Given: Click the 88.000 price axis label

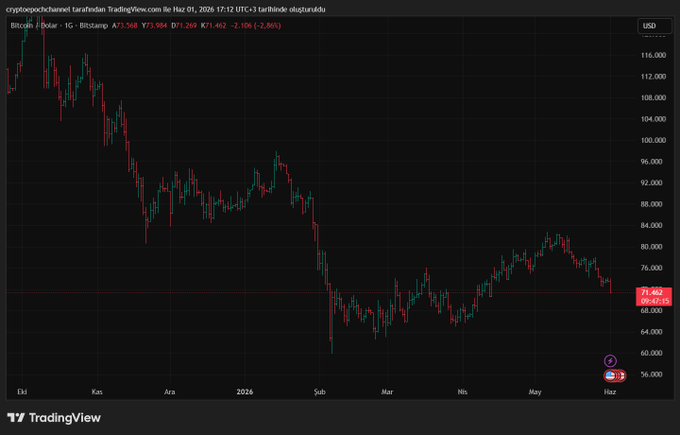Looking at the screenshot, I should [x=651, y=204].
